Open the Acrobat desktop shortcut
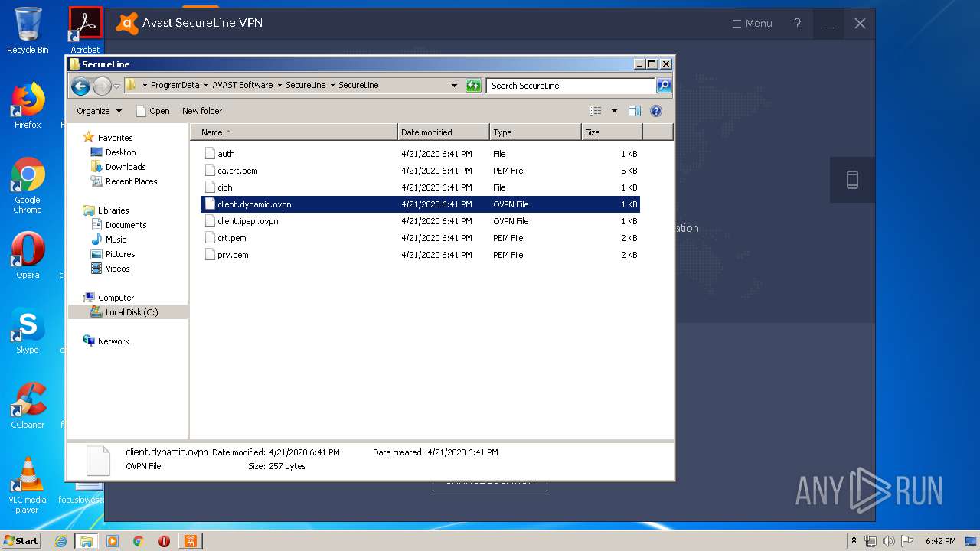Viewport: 980px width, 551px height. coord(85,31)
